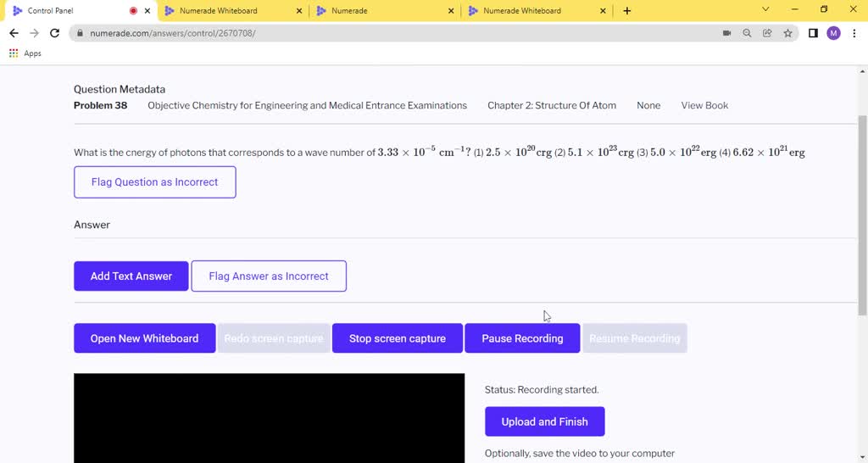The image size is (868, 463).
Task: Click the address bar URL field
Action: tap(381, 33)
